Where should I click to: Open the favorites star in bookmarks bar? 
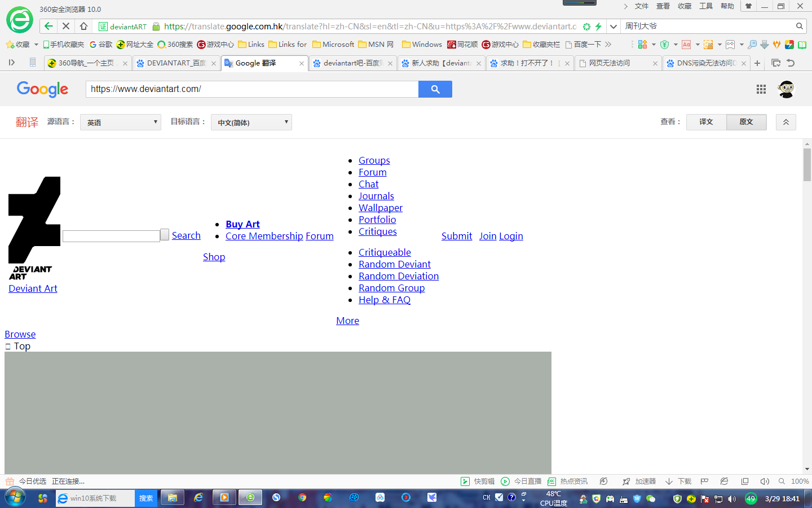10,44
